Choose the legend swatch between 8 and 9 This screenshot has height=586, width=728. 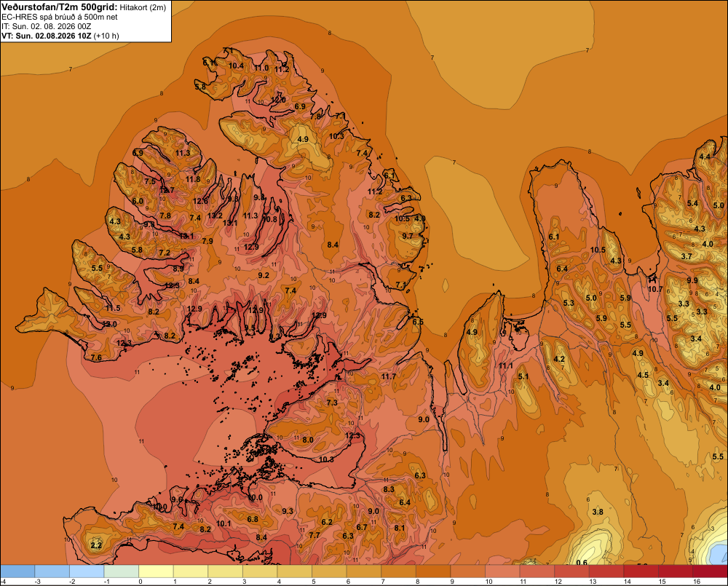coord(434,571)
